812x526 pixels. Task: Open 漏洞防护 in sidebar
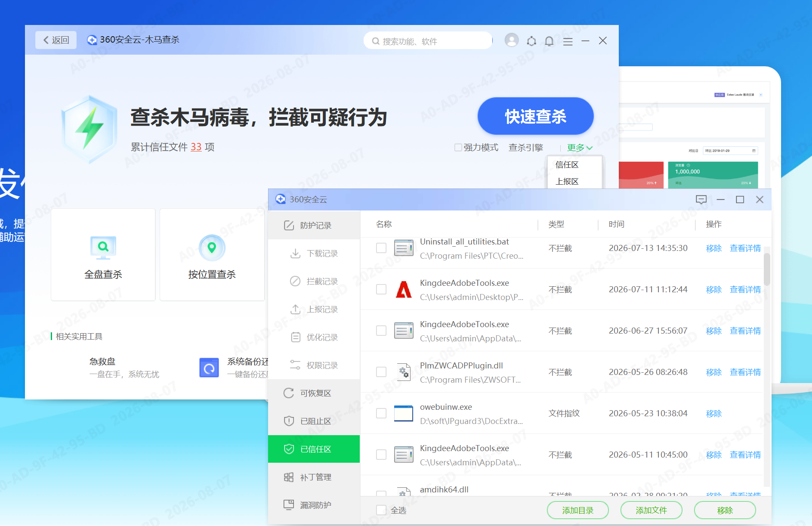click(x=314, y=505)
